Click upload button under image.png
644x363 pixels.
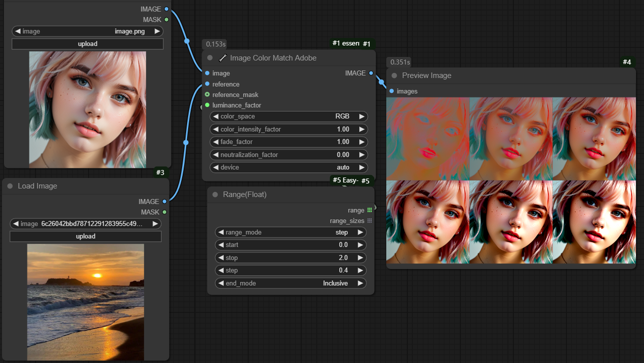coord(88,44)
